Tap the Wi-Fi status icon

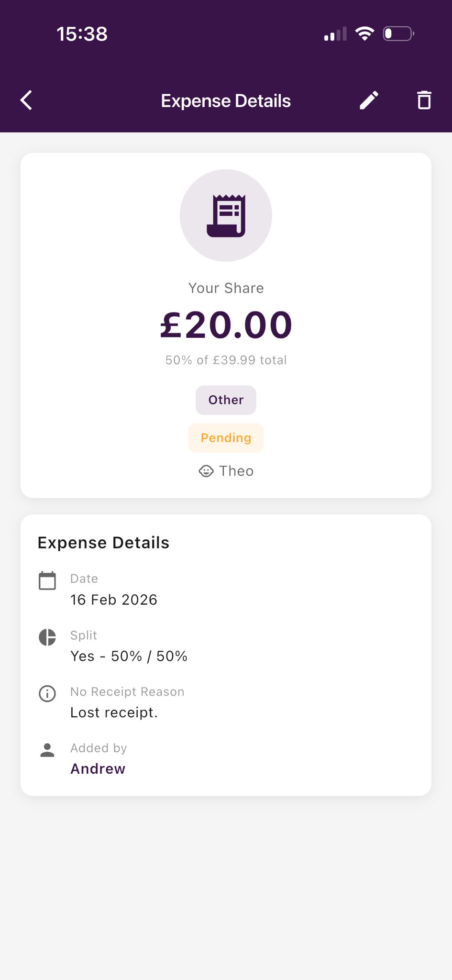coord(364,34)
